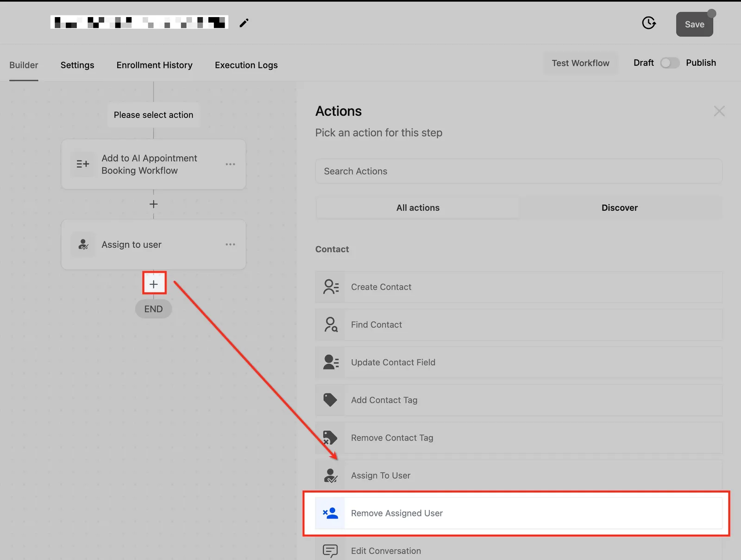Add a step below AI Appointment Booking step
This screenshot has height=560, width=741.
[153, 204]
